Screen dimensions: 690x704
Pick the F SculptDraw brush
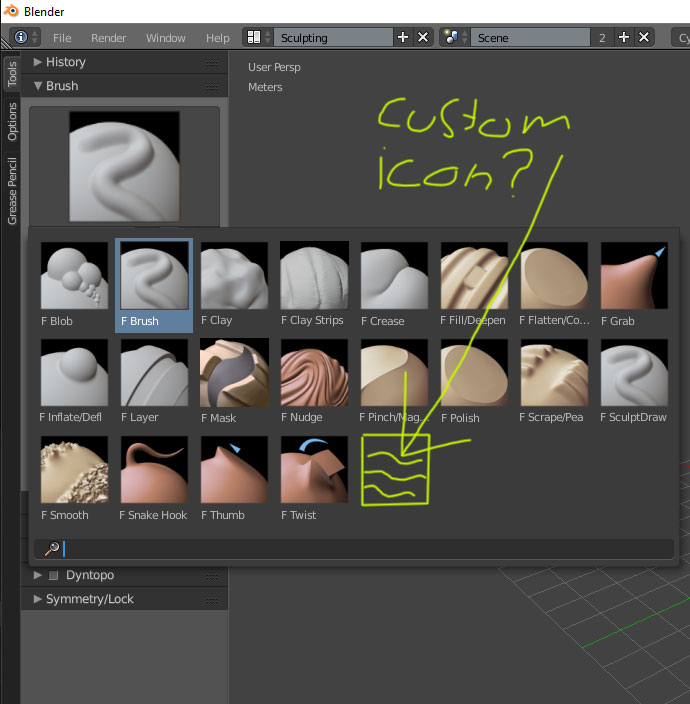pos(634,372)
